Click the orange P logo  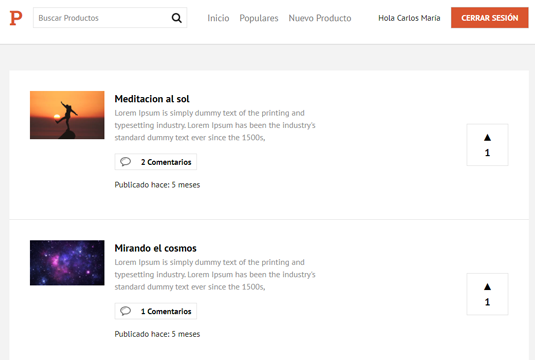(x=16, y=18)
